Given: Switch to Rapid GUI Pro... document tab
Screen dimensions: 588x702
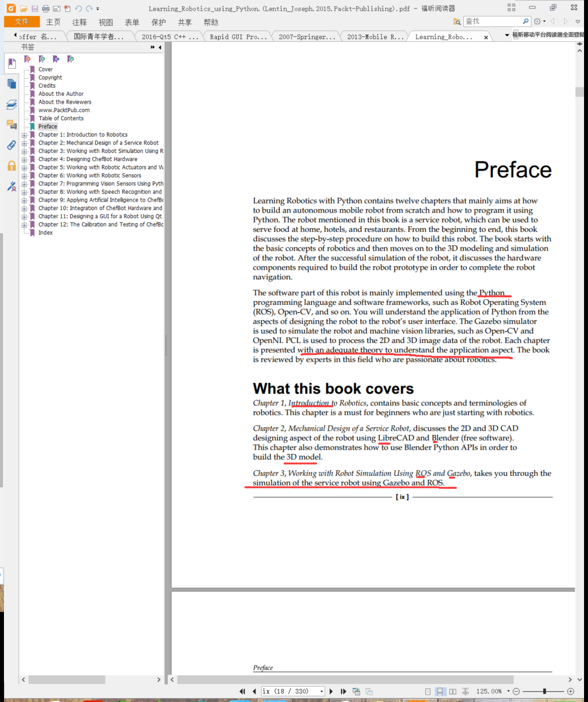Looking at the screenshot, I should 238,37.
